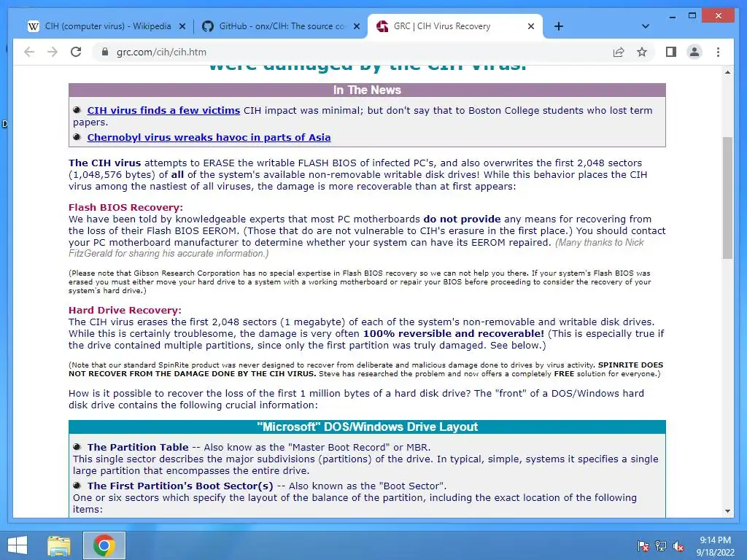Click the address bar URL grc.com/cih/cih.htm
Viewport: 747px width, 560px height.
(161, 52)
